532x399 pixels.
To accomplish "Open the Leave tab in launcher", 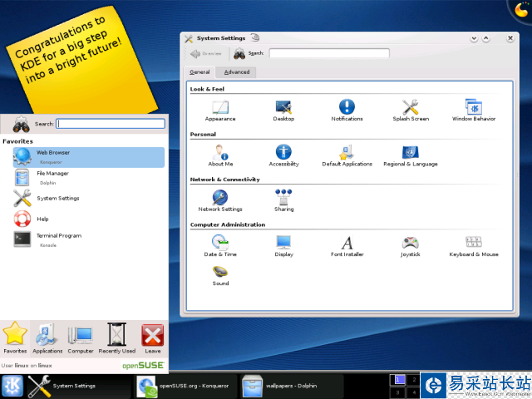I will click(153, 337).
